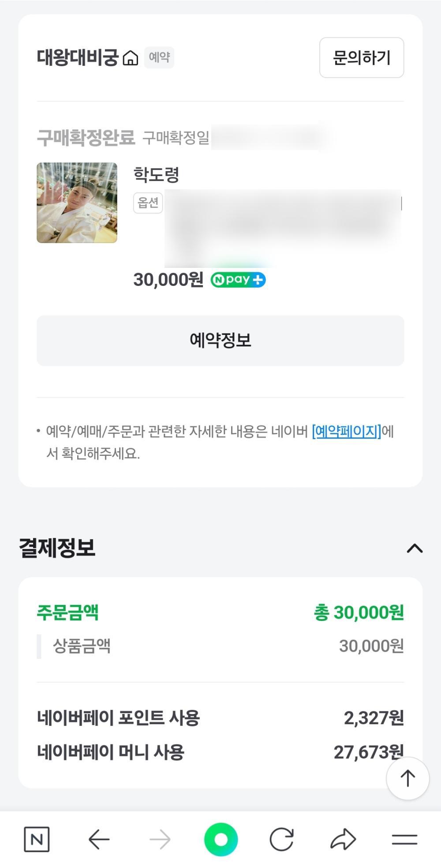Go back with the left arrow
This screenshot has width=441, height=868.
coord(99,839)
